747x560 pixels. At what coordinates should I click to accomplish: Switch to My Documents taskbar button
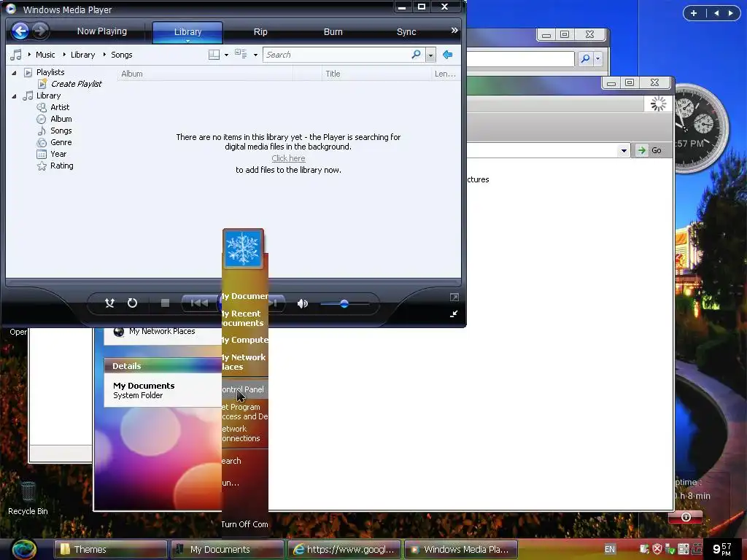pyautogui.click(x=228, y=550)
